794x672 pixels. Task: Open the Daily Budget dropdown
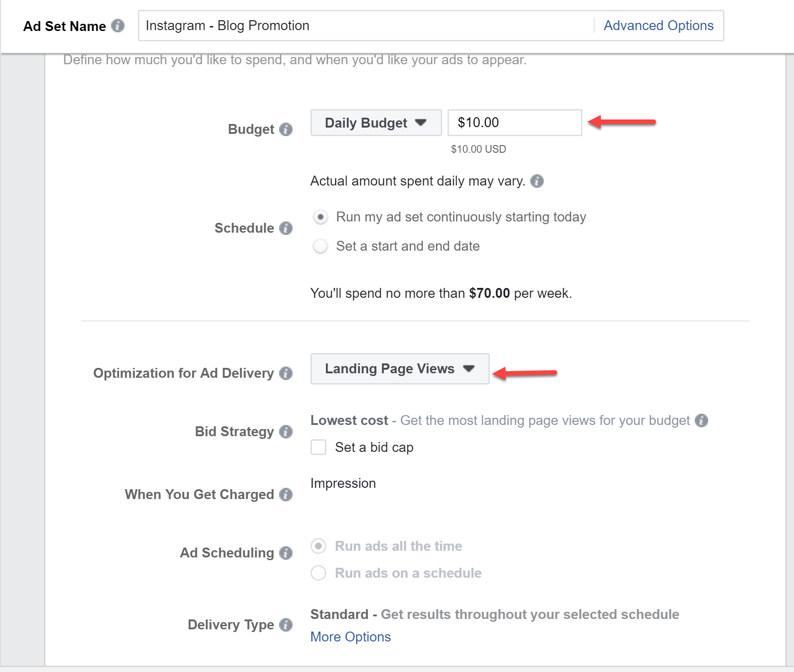click(x=376, y=123)
